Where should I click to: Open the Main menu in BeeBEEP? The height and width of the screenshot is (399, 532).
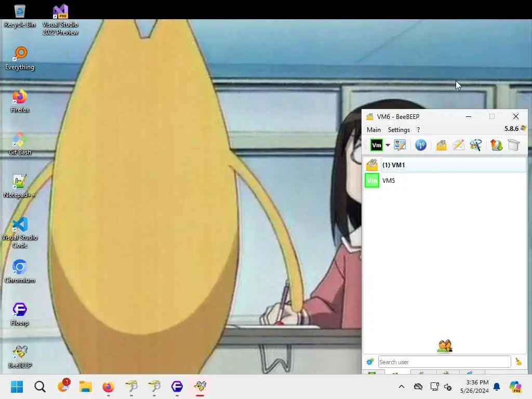coord(374,129)
